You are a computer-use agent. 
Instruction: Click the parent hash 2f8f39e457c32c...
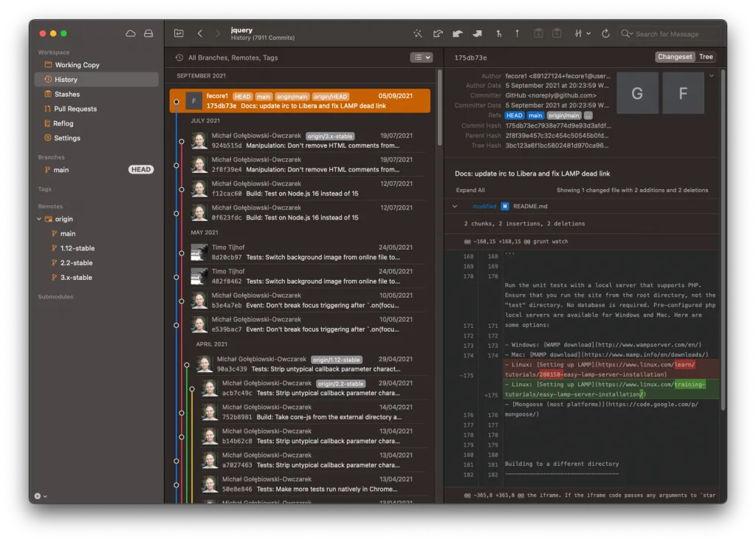[x=557, y=136]
